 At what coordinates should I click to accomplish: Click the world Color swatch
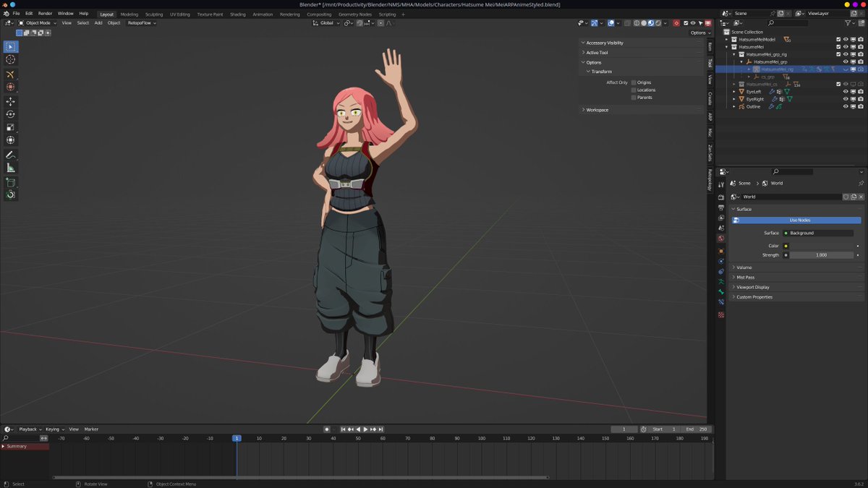click(x=821, y=246)
